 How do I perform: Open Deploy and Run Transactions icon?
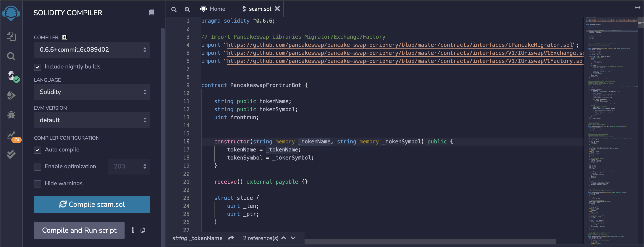pos(11,95)
